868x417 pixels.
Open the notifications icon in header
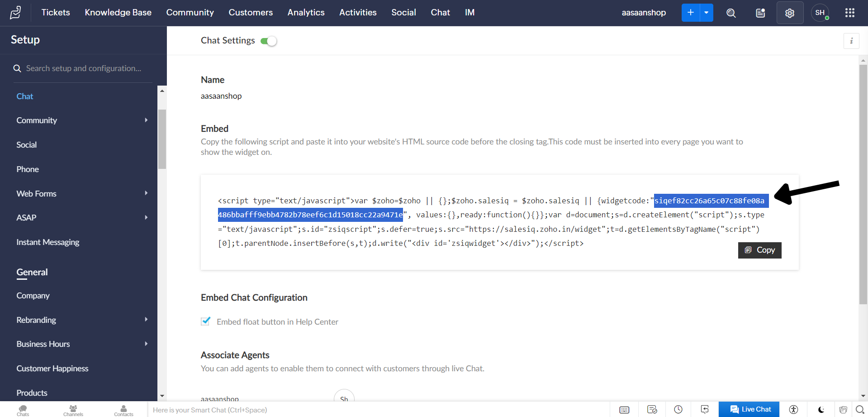click(x=760, y=13)
